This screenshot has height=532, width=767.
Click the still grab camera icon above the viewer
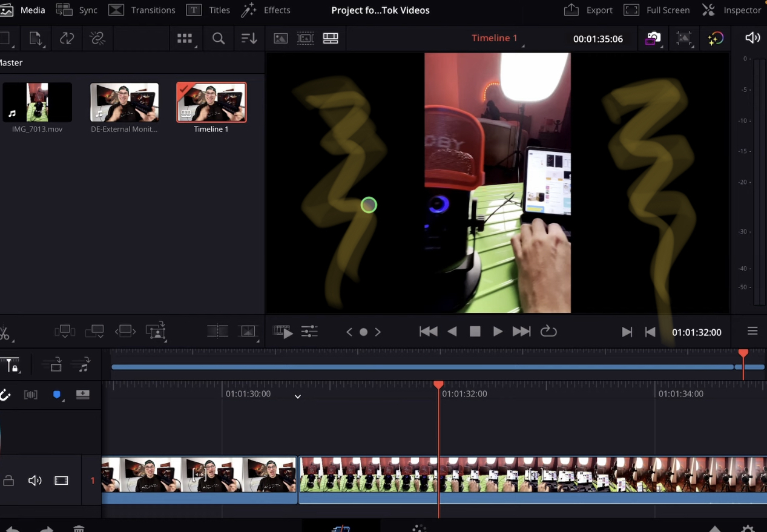point(653,38)
